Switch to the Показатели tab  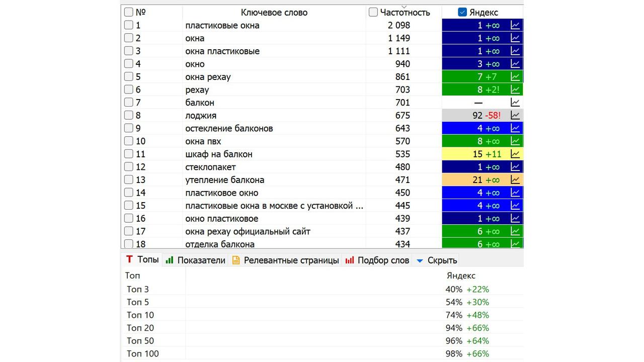click(x=195, y=260)
